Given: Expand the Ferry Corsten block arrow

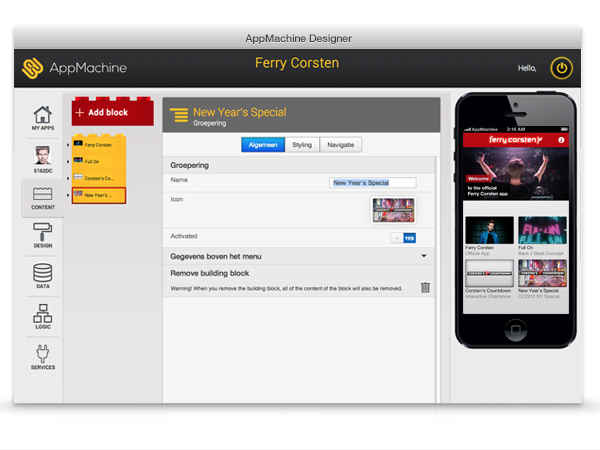Looking at the screenshot, I should pyautogui.click(x=68, y=145).
